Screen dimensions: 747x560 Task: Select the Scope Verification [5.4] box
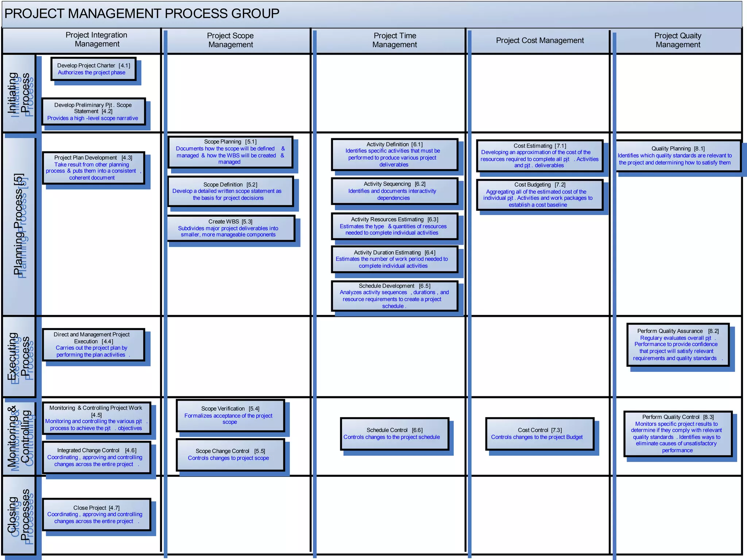[230, 415]
